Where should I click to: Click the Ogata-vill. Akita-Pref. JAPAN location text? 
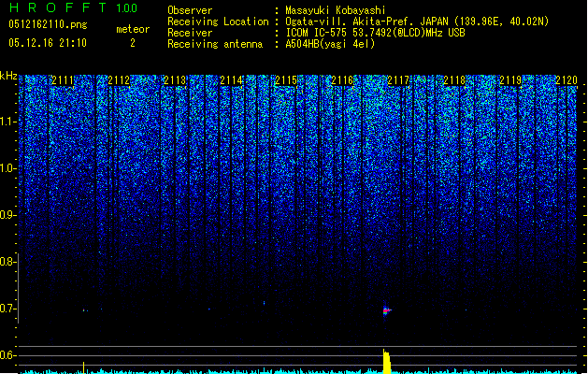[x=417, y=22]
